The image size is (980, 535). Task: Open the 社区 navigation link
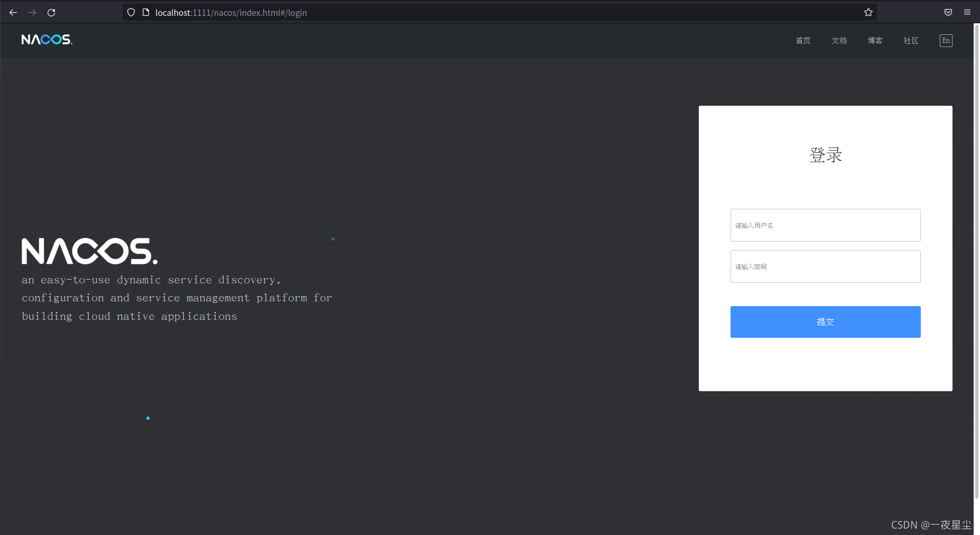(x=911, y=41)
